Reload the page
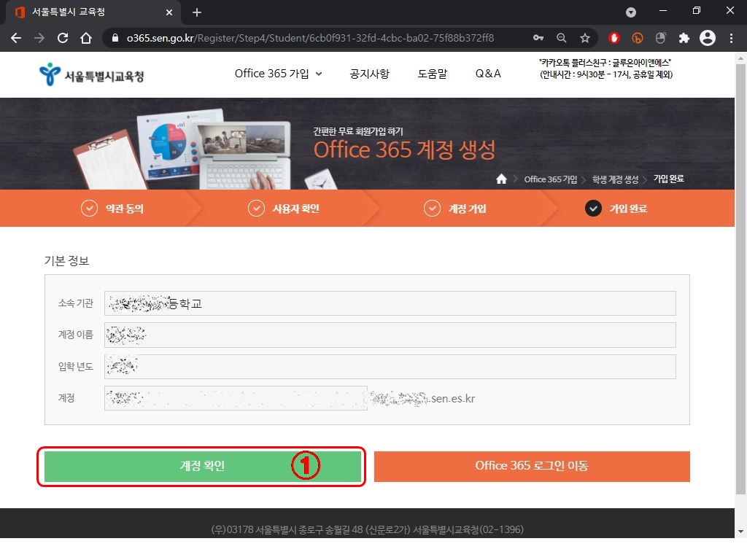 [x=63, y=38]
